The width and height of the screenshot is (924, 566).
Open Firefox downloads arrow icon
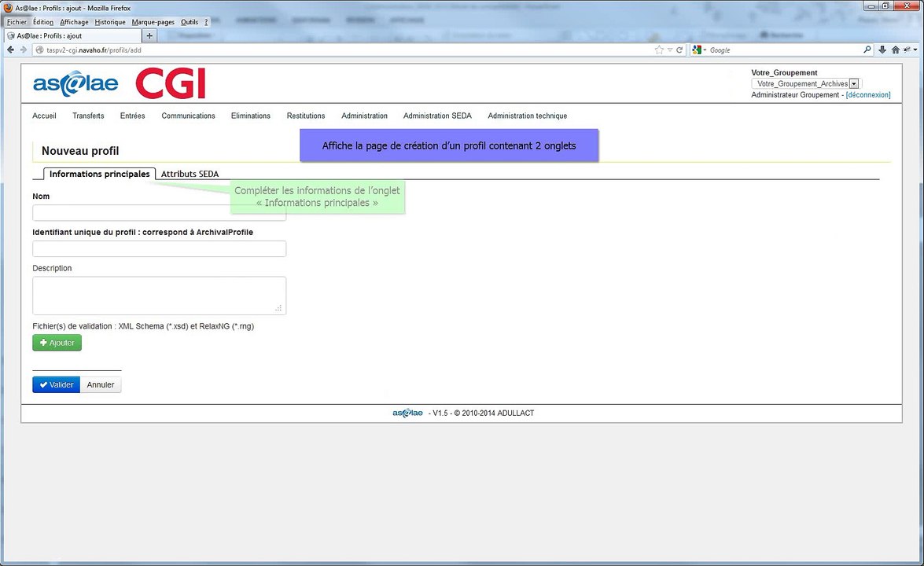(882, 50)
